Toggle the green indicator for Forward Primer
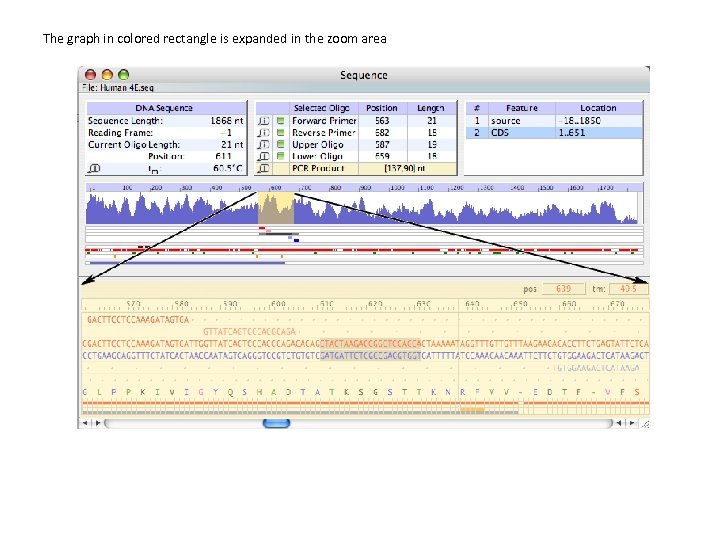The image size is (720, 540). coord(280,121)
